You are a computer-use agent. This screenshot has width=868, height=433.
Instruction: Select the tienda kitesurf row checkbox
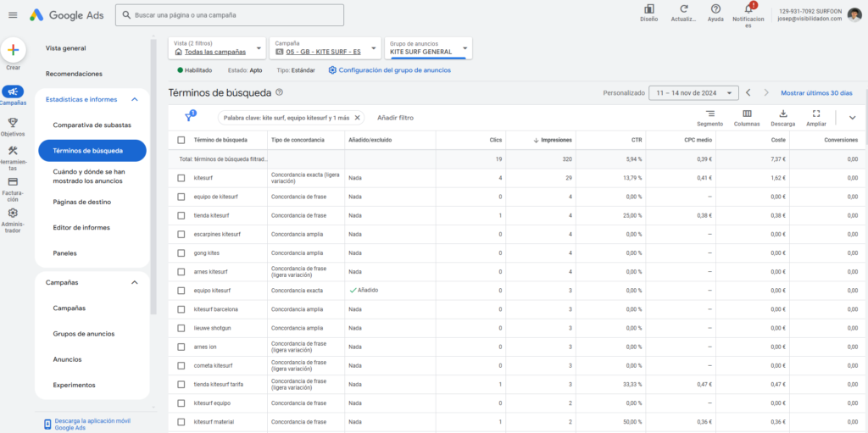click(x=181, y=215)
